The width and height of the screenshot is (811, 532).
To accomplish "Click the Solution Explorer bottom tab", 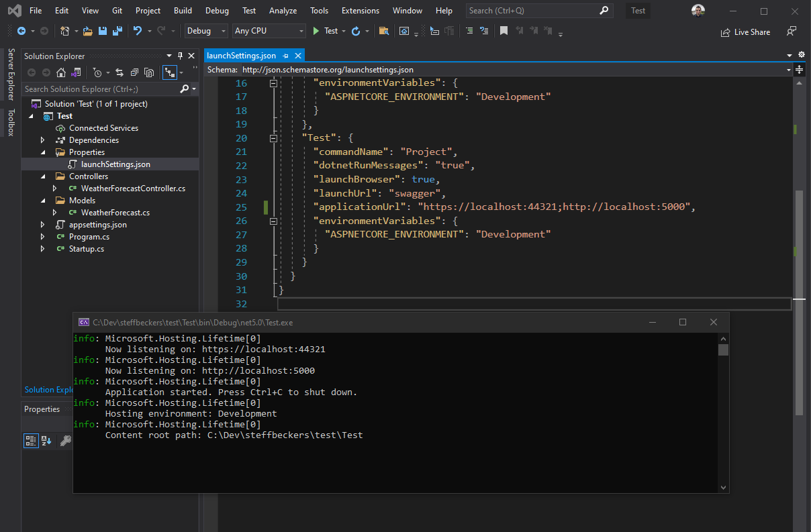I will 48,390.
